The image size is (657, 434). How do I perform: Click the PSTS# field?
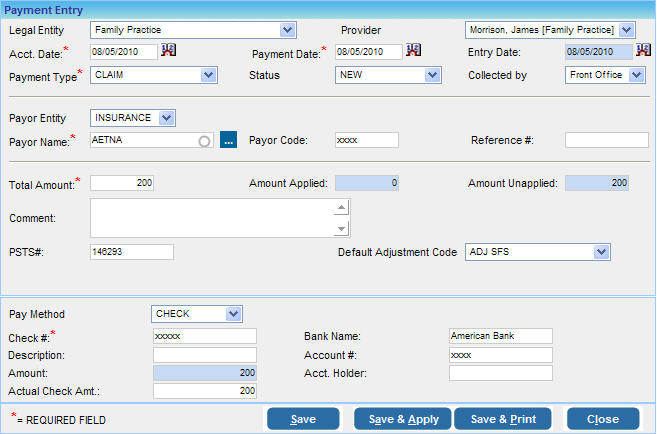click(x=132, y=252)
